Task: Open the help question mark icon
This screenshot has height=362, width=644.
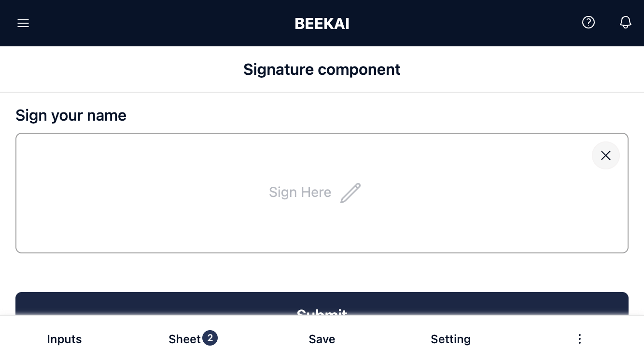Action: pos(588,22)
